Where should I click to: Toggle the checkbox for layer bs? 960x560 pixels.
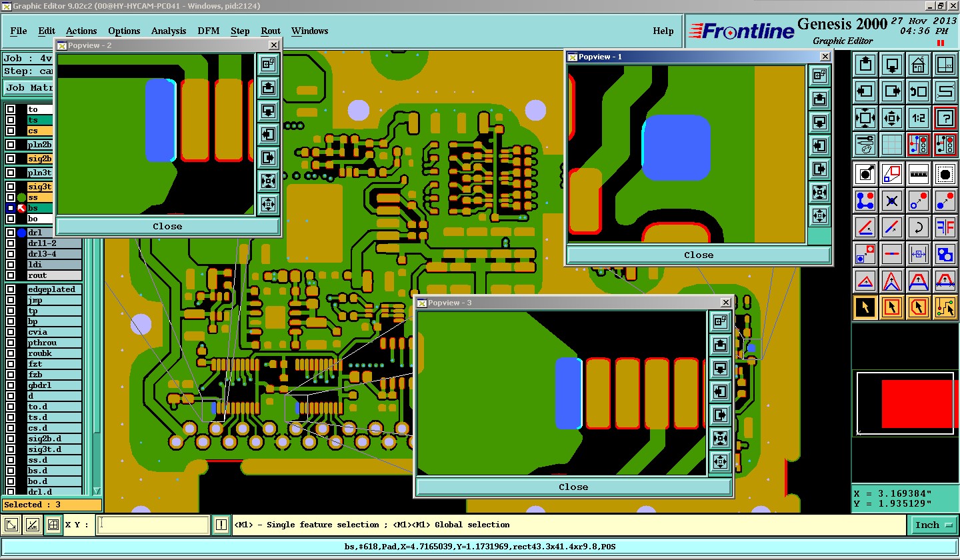click(11, 208)
